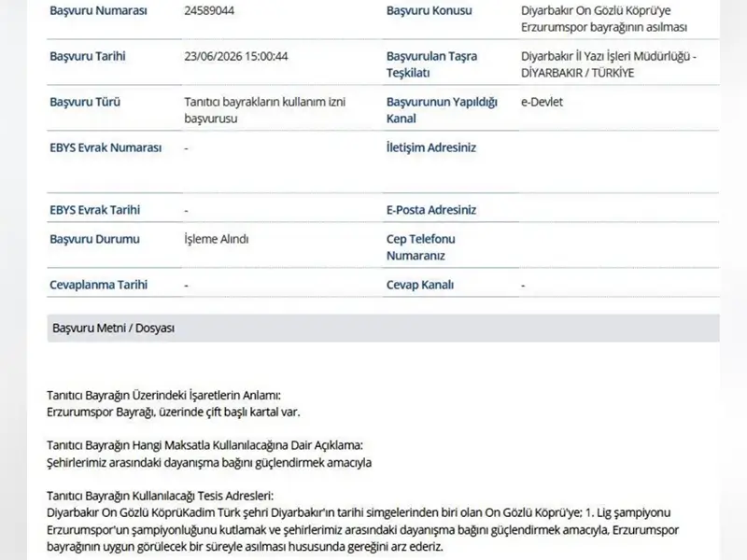The height and width of the screenshot is (560, 747).
Task: Select Diyarbakır İl Yazı İşleri Müdürlüğü text
Action: click(605, 56)
